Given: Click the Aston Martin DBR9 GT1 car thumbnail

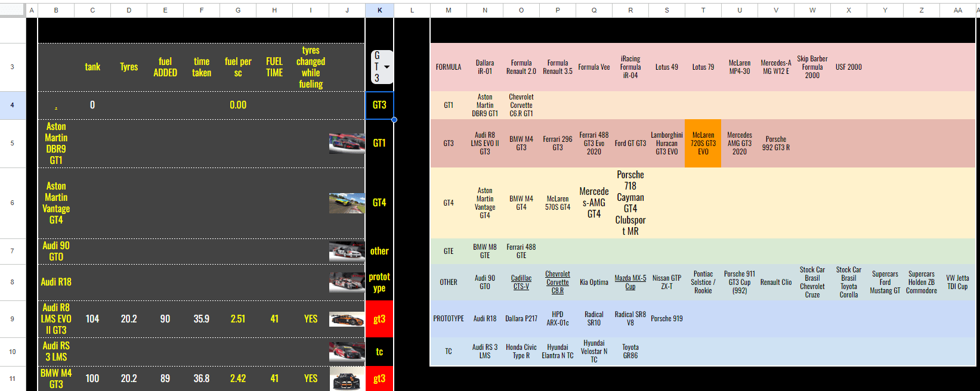Looking at the screenshot, I should pyautogui.click(x=347, y=143).
